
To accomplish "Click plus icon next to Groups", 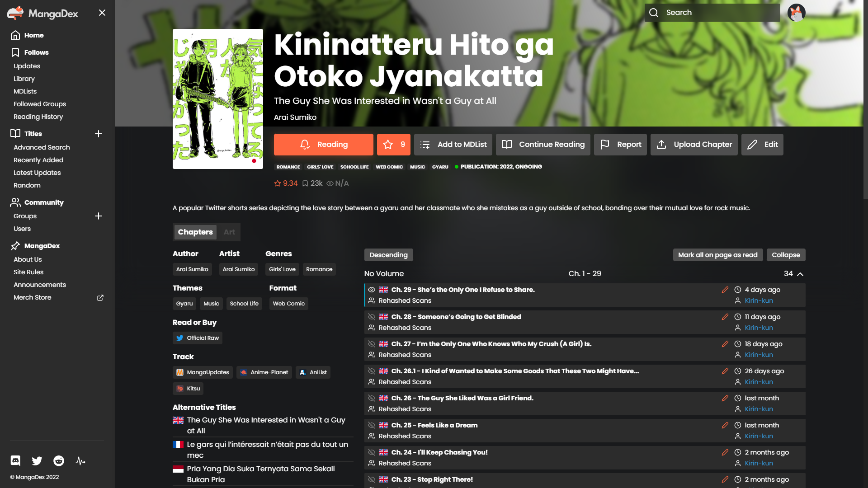I will 99,216.
